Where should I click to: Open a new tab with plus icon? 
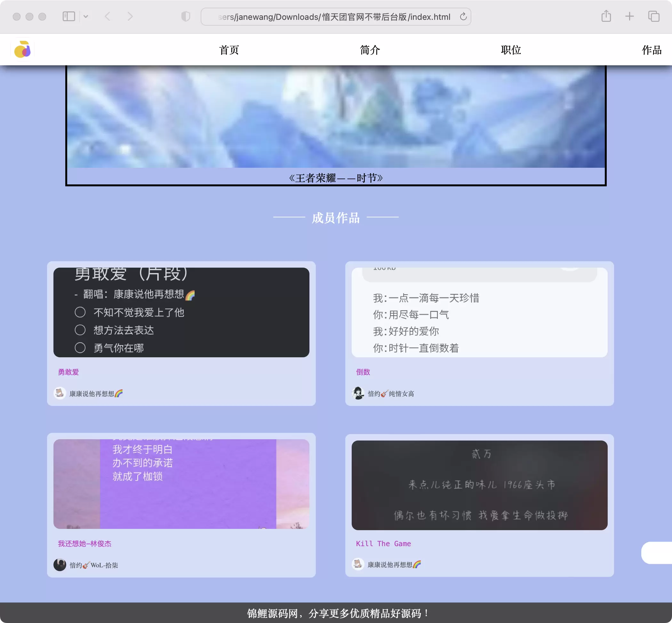coord(629,16)
